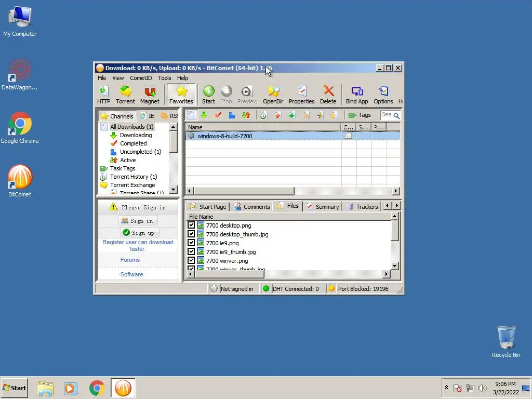This screenshot has width=532, height=399.
Task: Select Torrent Exchange in sidebar
Action: (x=132, y=185)
